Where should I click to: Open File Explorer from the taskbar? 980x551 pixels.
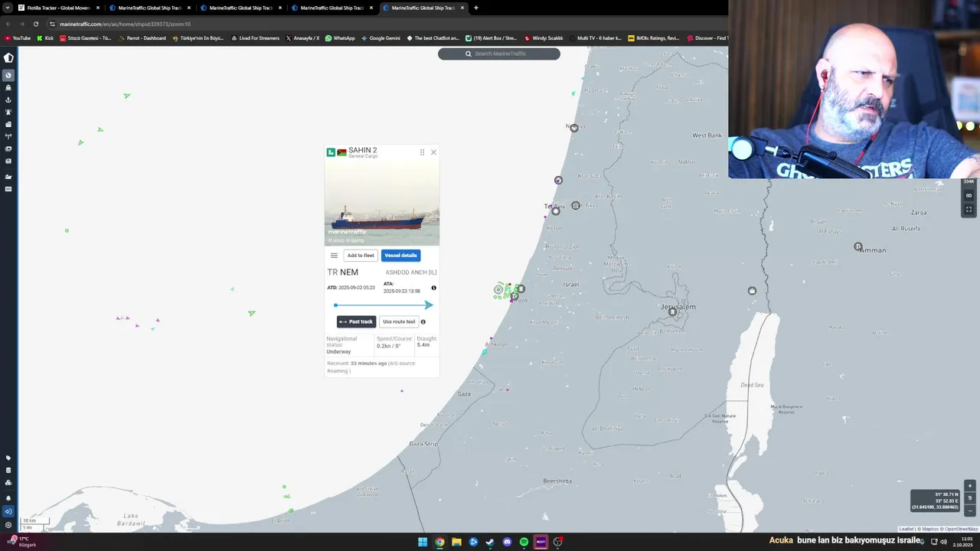(456, 542)
